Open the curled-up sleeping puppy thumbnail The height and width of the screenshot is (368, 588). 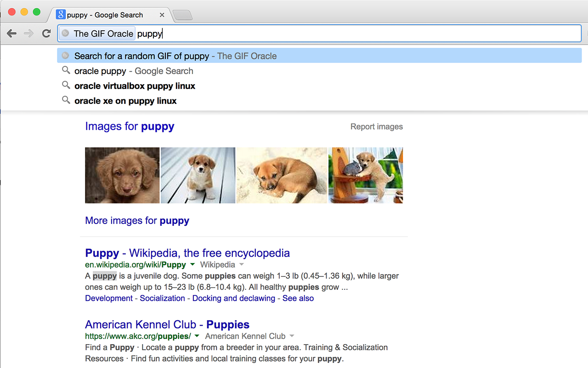282,175
